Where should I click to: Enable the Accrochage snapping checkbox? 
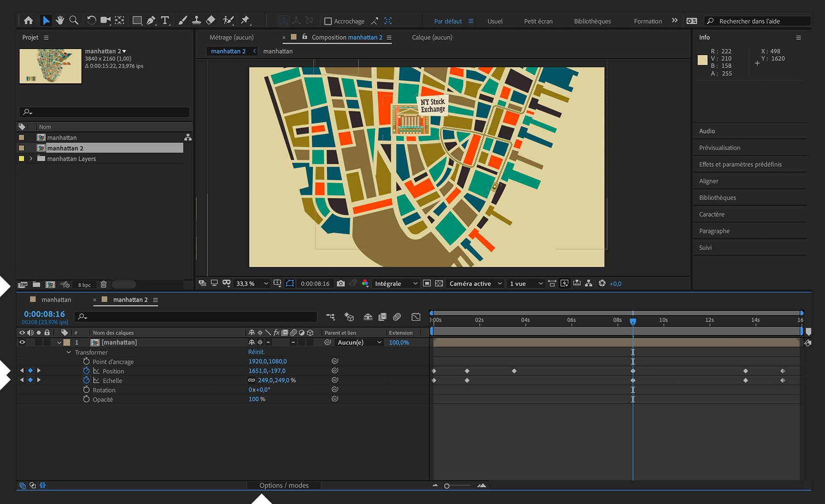point(328,21)
